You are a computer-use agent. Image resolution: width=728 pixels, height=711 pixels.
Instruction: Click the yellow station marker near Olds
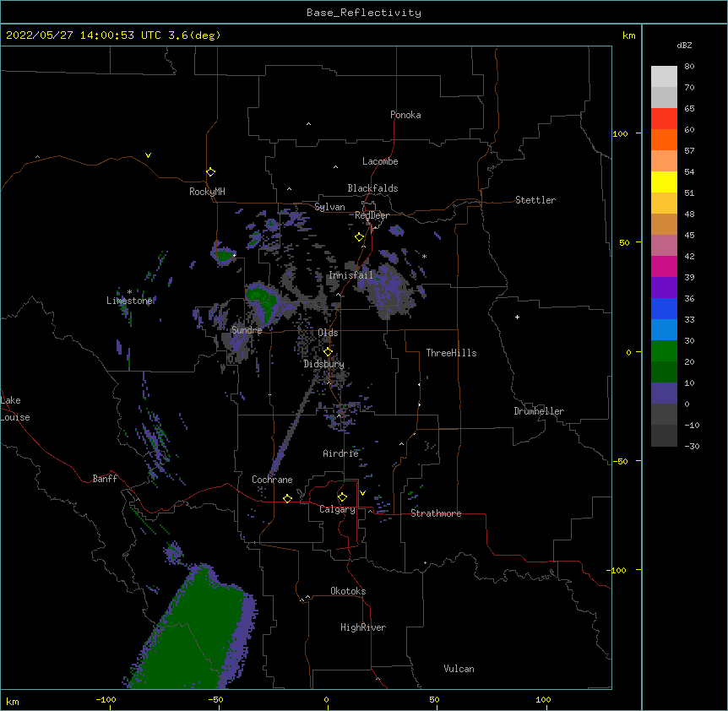point(328,352)
